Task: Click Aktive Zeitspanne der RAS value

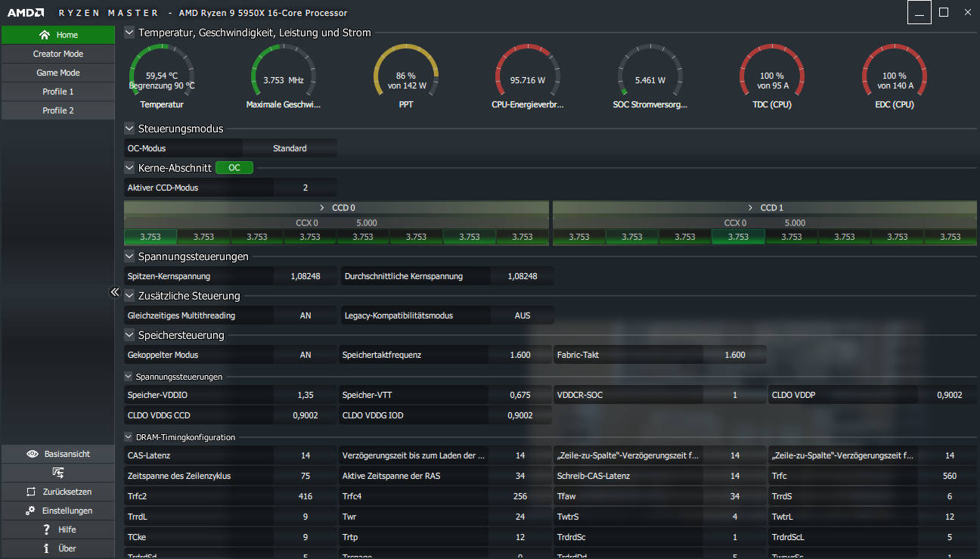Action: (x=520, y=476)
